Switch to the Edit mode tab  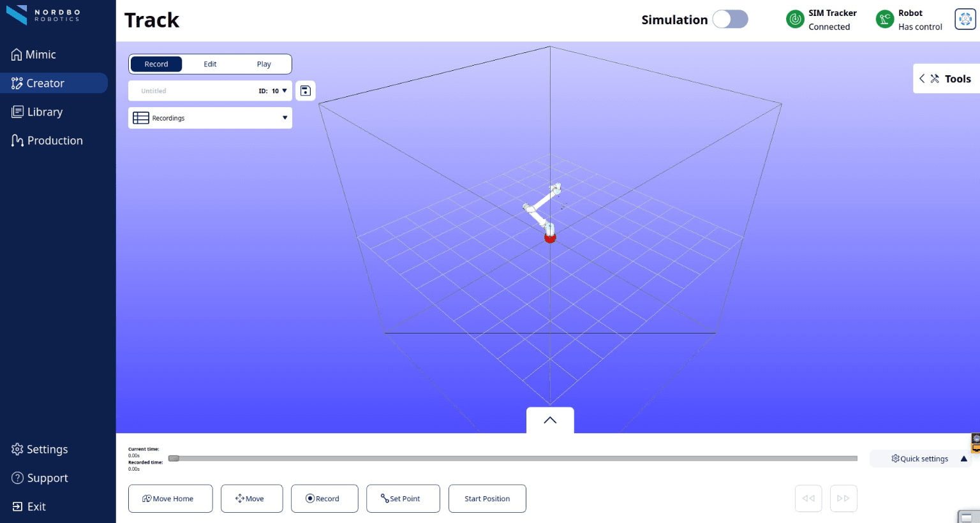[x=210, y=64]
